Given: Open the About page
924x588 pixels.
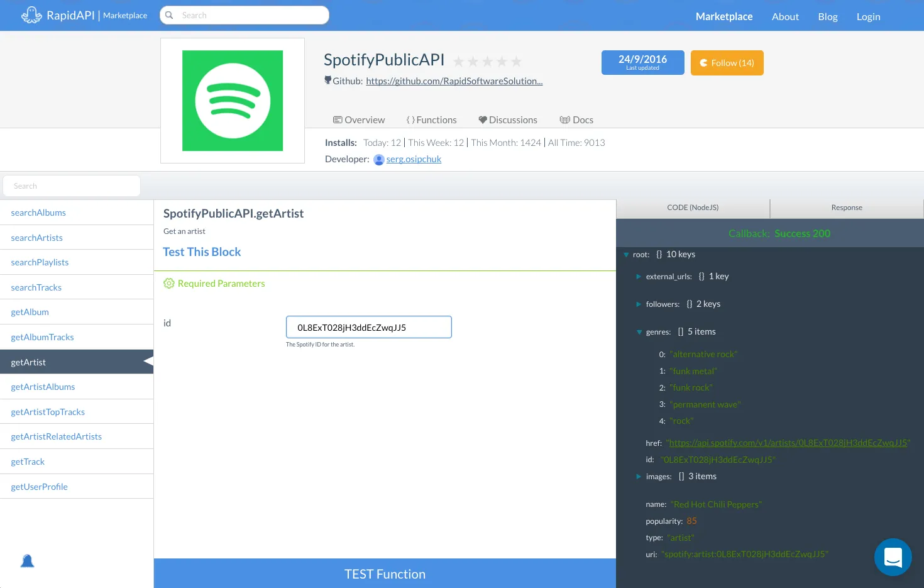Looking at the screenshot, I should click(785, 17).
